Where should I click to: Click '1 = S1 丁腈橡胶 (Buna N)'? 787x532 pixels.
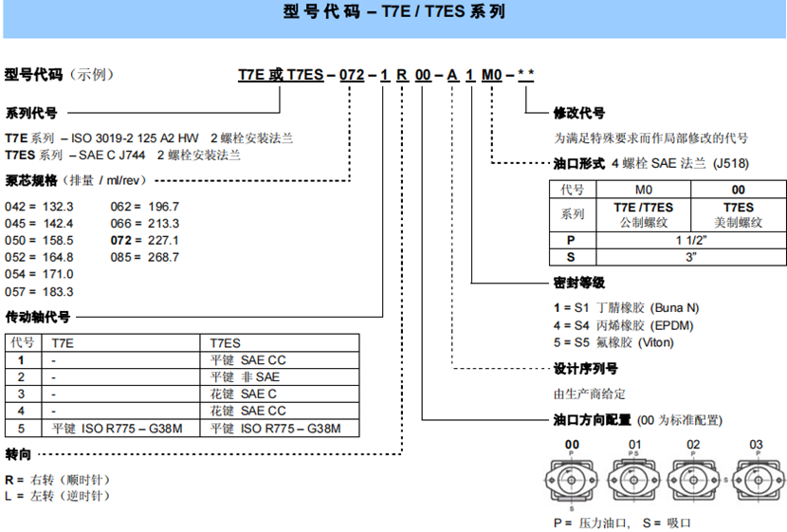627,308
